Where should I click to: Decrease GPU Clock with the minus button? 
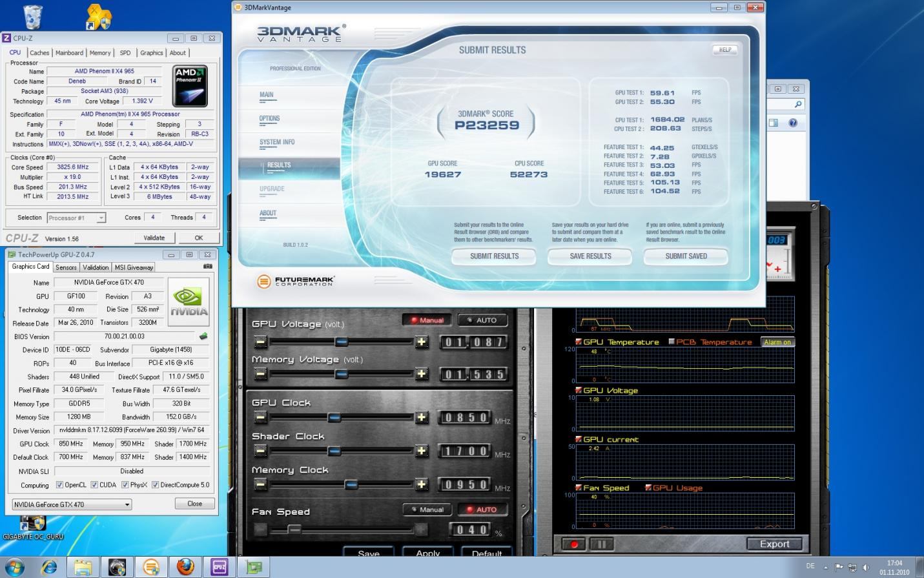coord(260,418)
